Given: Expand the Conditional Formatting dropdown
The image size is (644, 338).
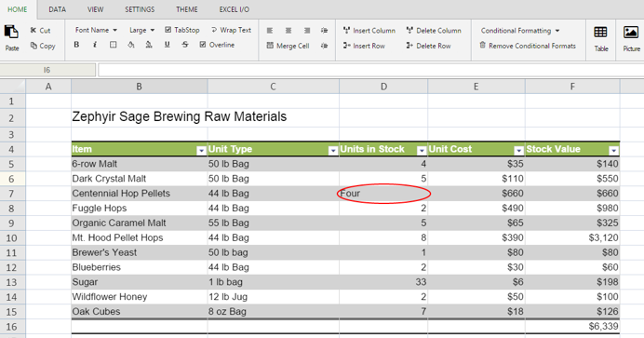Looking at the screenshot, I should coord(520,31).
